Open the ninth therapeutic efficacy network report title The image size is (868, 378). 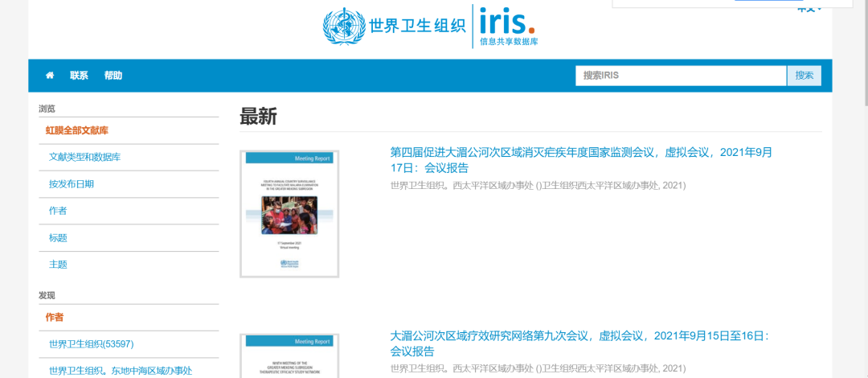click(579, 343)
